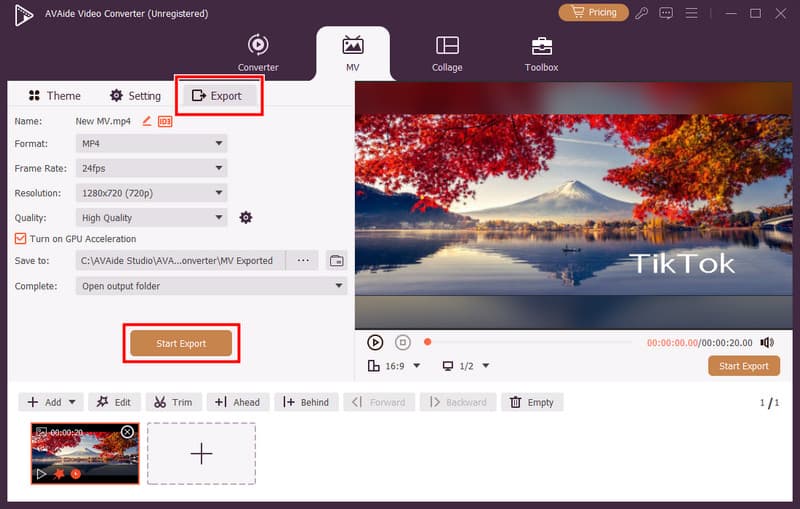Image resolution: width=800 pixels, height=509 pixels.
Task: Open the 16:9 aspect ratio dropdown
Action: [x=395, y=366]
